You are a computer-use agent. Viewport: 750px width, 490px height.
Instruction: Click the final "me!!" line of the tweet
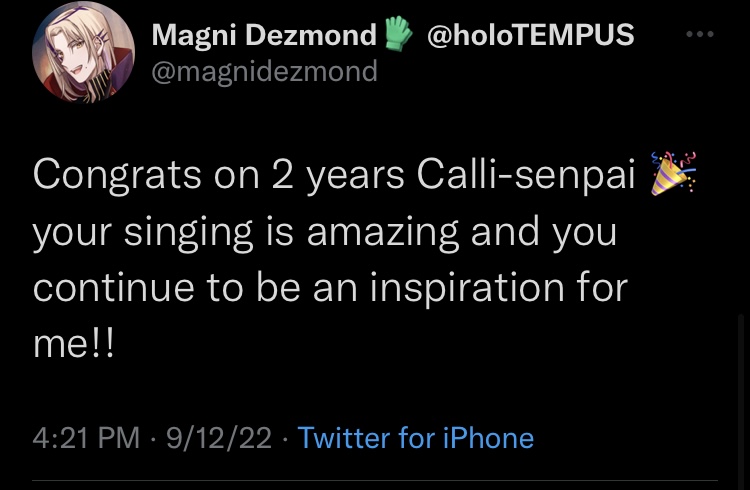[x=73, y=345]
